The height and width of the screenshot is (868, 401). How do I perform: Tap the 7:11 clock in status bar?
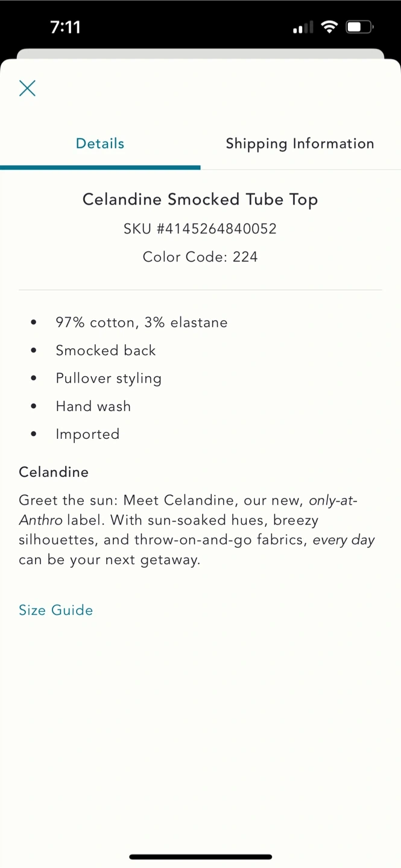click(65, 27)
